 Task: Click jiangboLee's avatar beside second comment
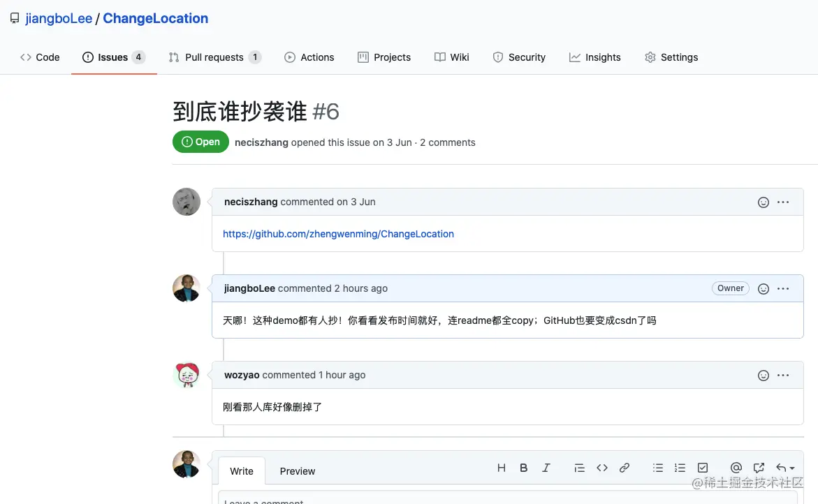[187, 288]
